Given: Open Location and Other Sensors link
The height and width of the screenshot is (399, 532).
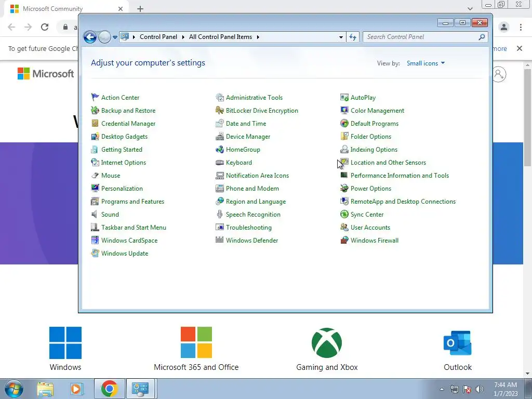Looking at the screenshot, I should pyautogui.click(x=388, y=163).
